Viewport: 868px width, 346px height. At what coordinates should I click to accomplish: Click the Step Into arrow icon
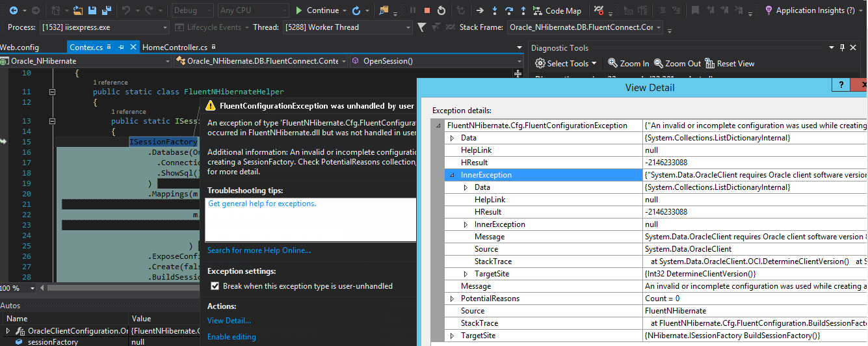coord(495,10)
